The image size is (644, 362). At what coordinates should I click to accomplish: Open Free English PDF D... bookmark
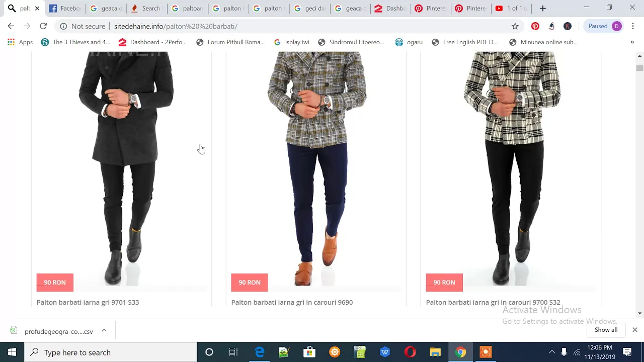click(465, 42)
